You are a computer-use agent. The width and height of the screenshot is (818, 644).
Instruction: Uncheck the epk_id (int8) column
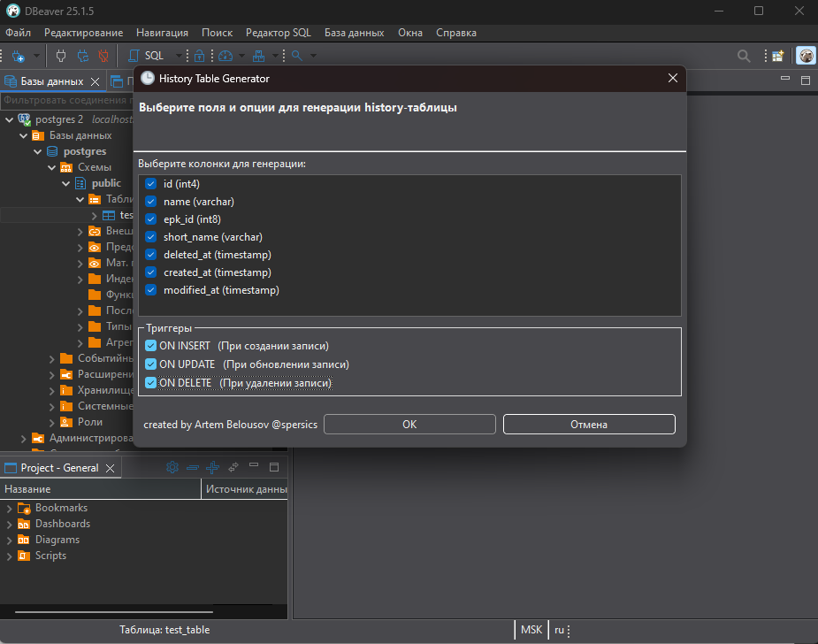[150, 219]
